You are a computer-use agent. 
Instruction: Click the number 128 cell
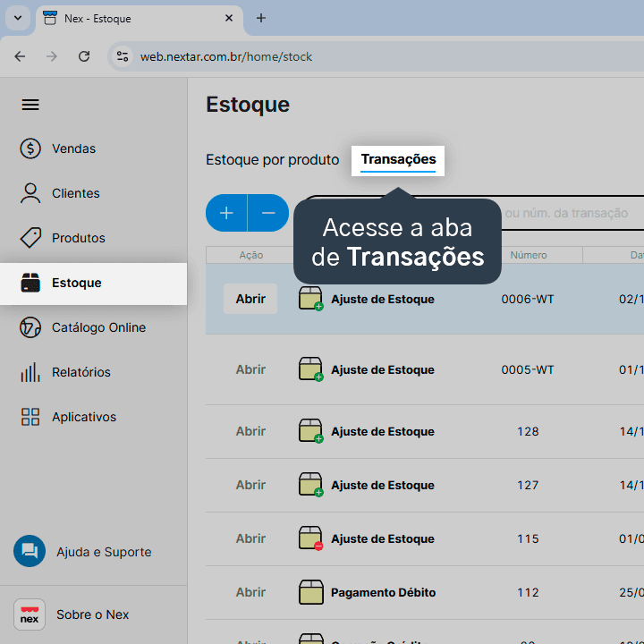tap(528, 432)
